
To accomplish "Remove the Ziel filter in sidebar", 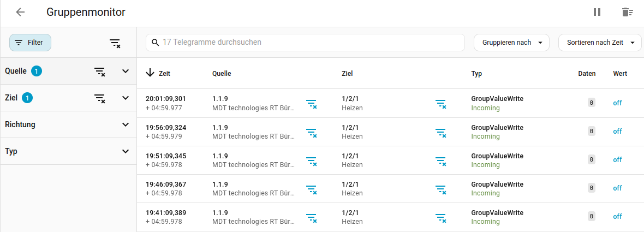I will [x=100, y=98].
